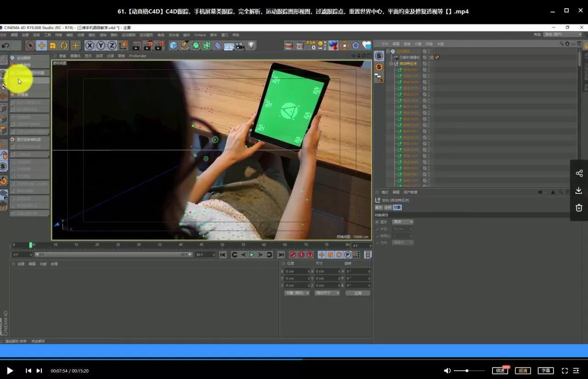Click the Undo arrow icon

(x=6, y=45)
